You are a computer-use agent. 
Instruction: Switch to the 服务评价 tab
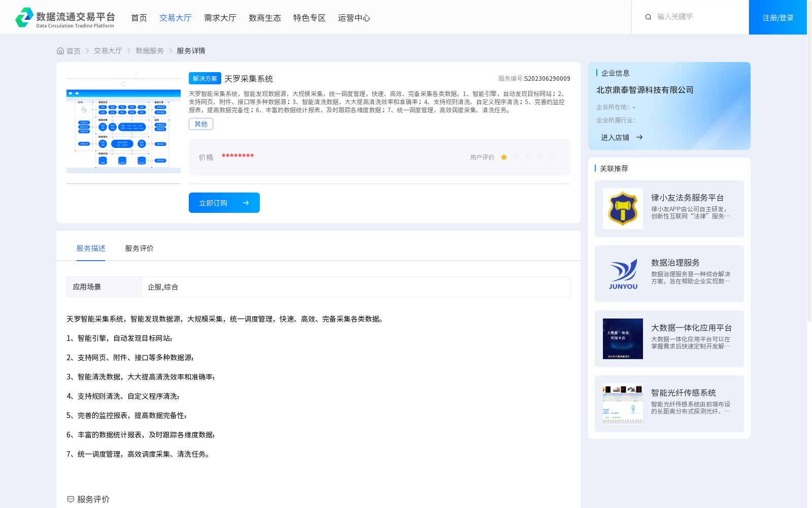click(x=139, y=248)
